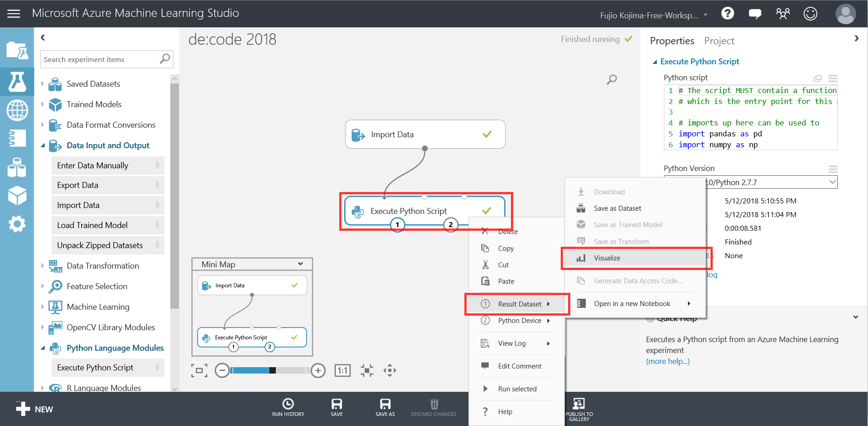The height and width of the screenshot is (426, 868).
Task: Open the Trained Models cube icon
Action: click(17, 195)
